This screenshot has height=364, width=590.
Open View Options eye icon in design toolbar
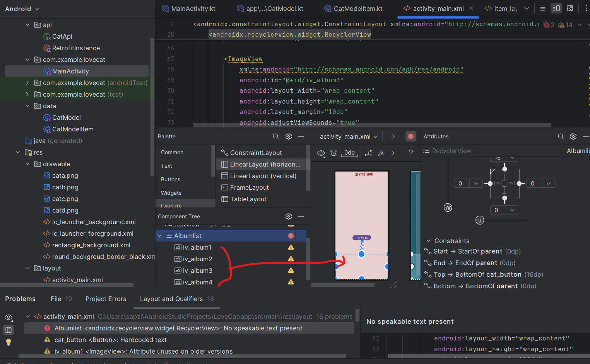tap(321, 153)
